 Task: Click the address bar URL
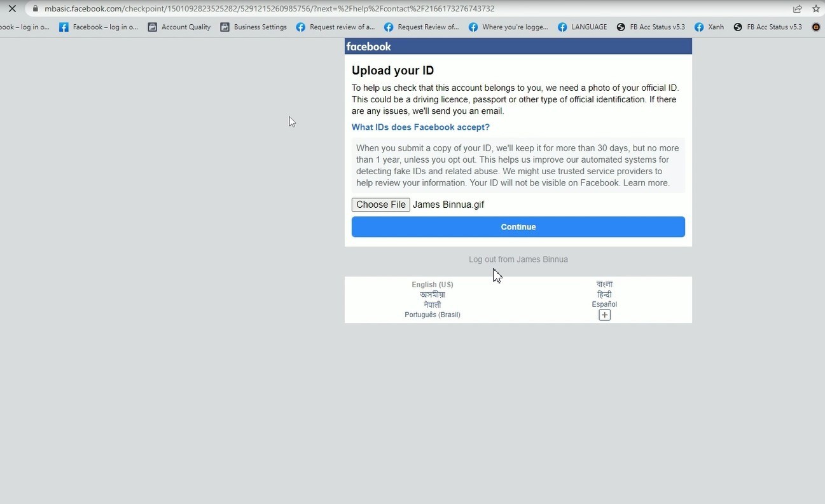[269, 9]
